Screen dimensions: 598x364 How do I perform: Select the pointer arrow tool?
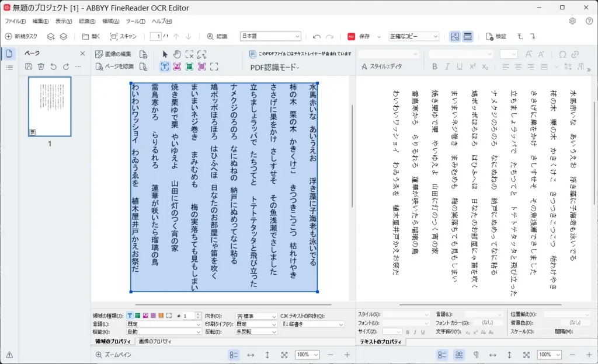(x=165, y=54)
